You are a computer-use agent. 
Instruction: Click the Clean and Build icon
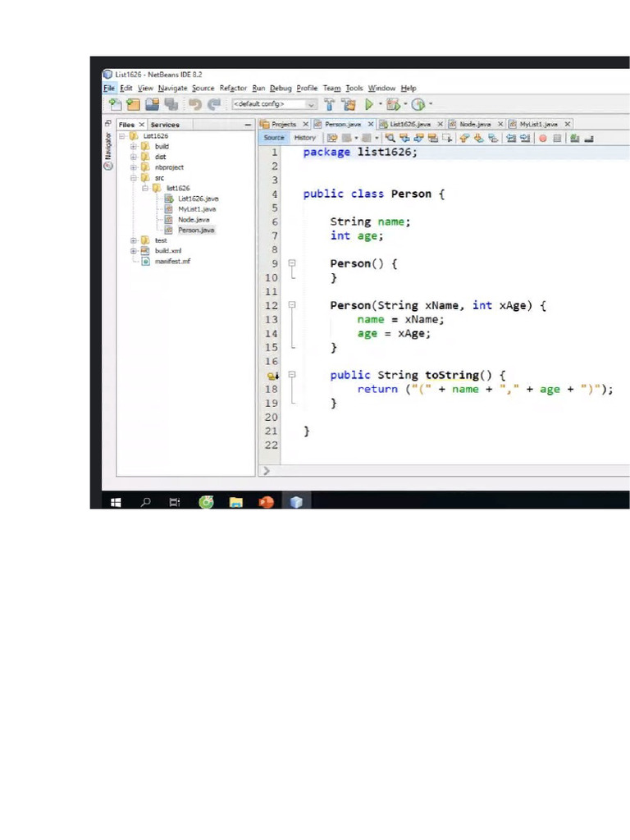[x=349, y=104]
